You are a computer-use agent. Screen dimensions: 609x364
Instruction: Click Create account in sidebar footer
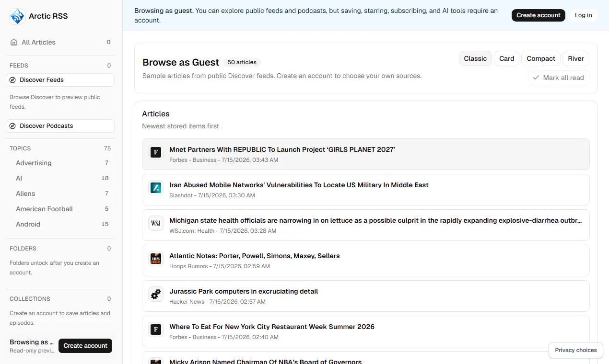click(x=85, y=346)
